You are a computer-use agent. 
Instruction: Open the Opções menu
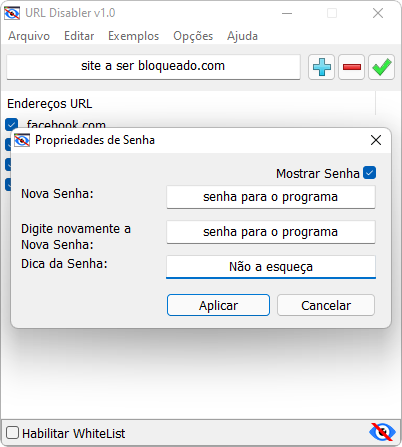pyautogui.click(x=193, y=36)
